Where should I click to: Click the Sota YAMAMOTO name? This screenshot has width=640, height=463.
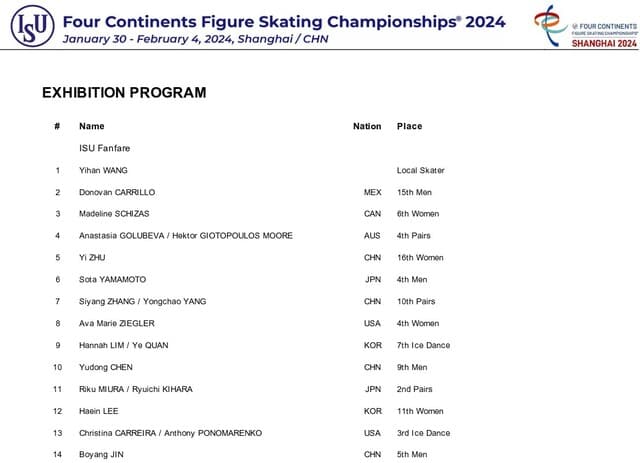pyautogui.click(x=113, y=280)
